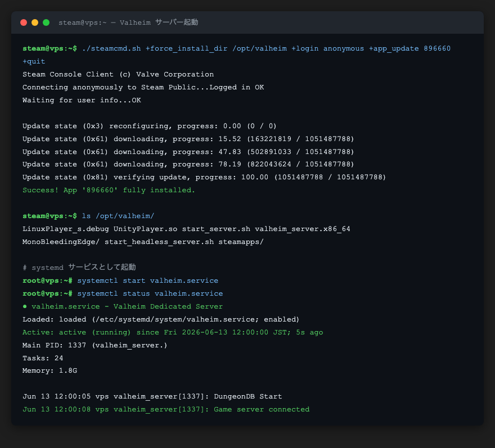This screenshot has height=448, width=495.
Task: Click the app ID '896660' in the steamcmd command
Action: click(x=437, y=48)
